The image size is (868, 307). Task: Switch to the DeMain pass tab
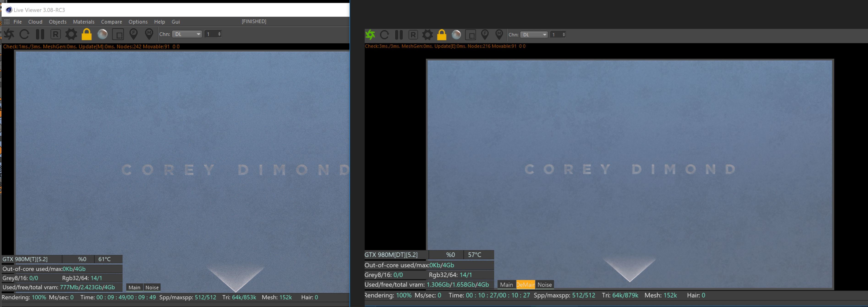pyautogui.click(x=525, y=285)
